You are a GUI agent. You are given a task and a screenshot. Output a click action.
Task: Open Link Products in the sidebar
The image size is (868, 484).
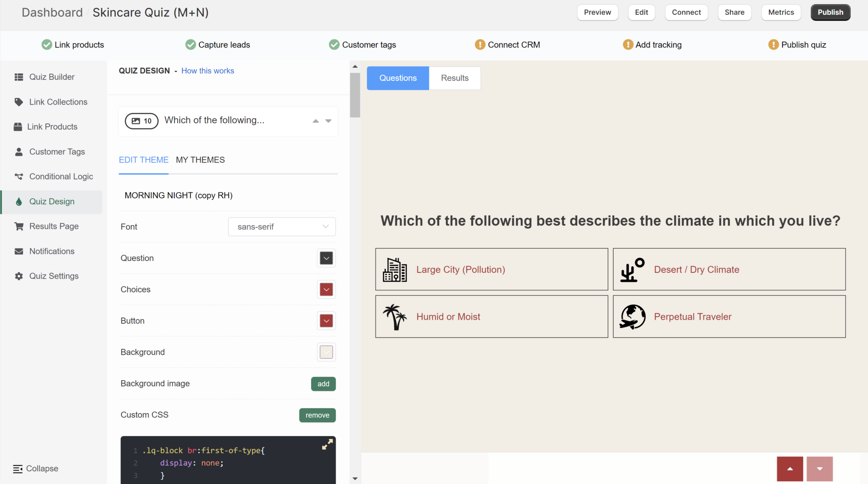pyautogui.click(x=53, y=126)
